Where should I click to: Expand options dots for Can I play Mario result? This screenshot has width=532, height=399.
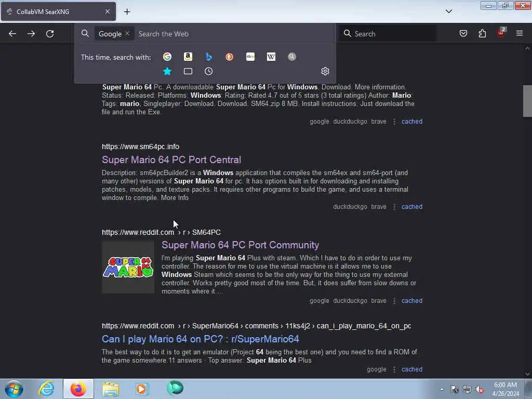(x=394, y=369)
